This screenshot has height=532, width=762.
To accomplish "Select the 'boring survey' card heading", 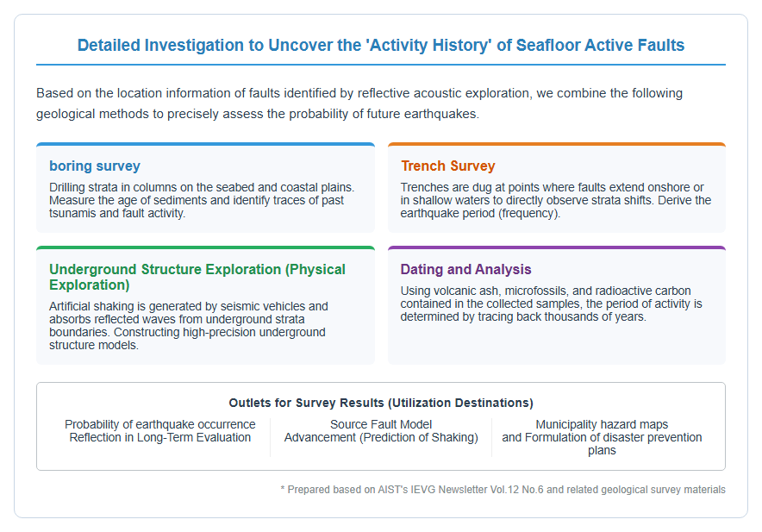I will pos(95,166).
